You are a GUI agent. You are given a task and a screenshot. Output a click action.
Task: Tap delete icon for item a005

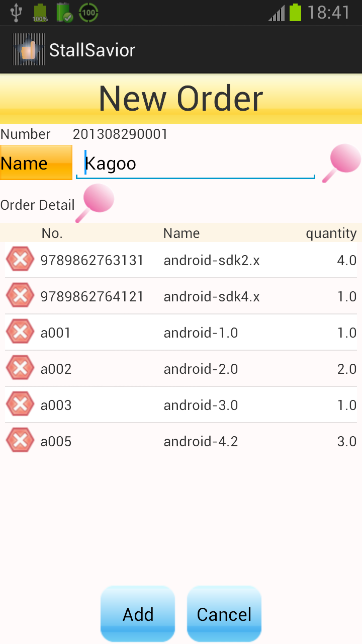[20, 441]
